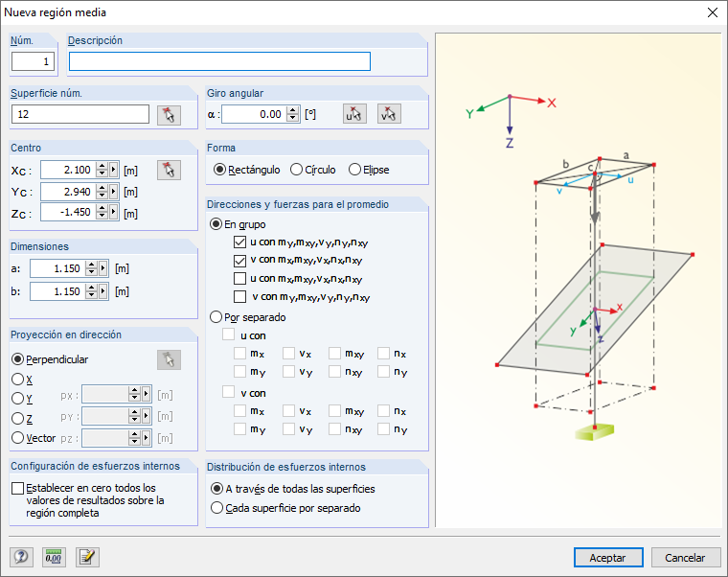Viewport: 728px width, 577px height.
Task: Pick center point graphically in Centro section
Action: point(169,170)
